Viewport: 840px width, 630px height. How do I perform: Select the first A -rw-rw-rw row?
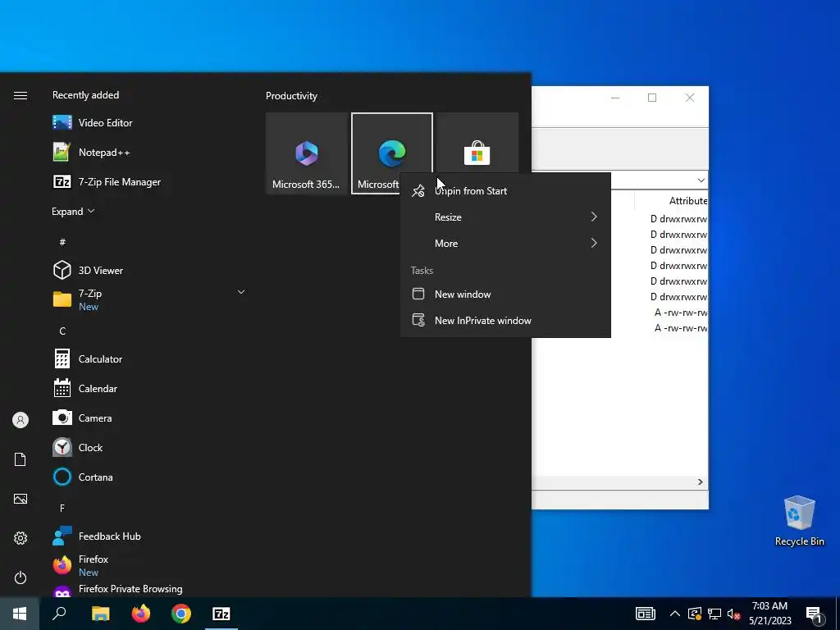[x=680, y=313]
